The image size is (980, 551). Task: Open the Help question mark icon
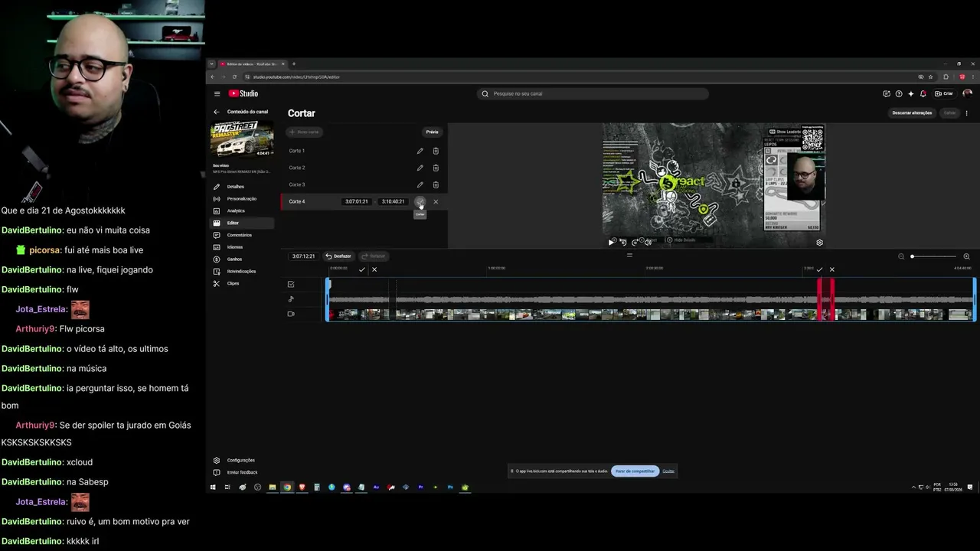899,93
